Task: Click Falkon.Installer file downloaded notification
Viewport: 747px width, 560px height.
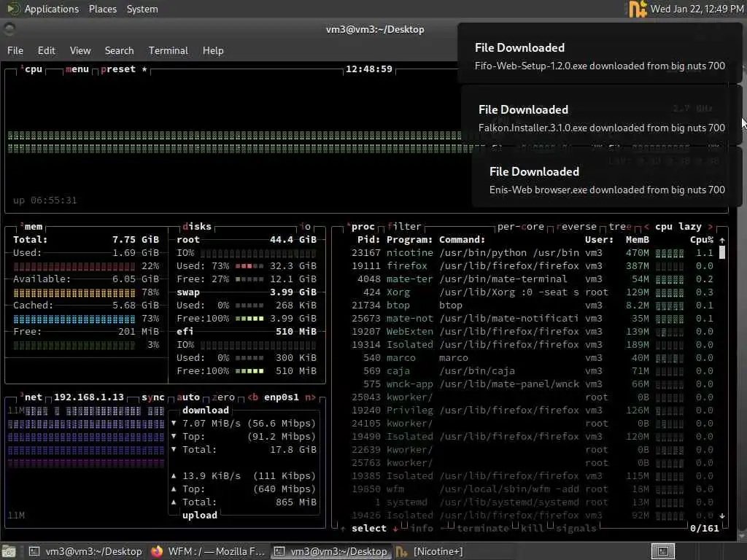Action: [x=601, y=116]
